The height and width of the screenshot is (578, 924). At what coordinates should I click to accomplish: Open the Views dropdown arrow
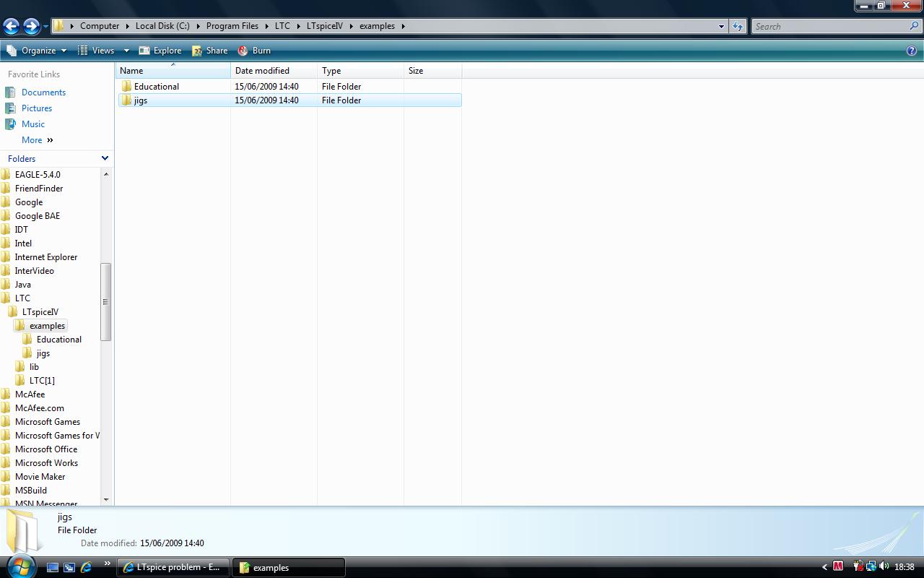pos(126,51)
